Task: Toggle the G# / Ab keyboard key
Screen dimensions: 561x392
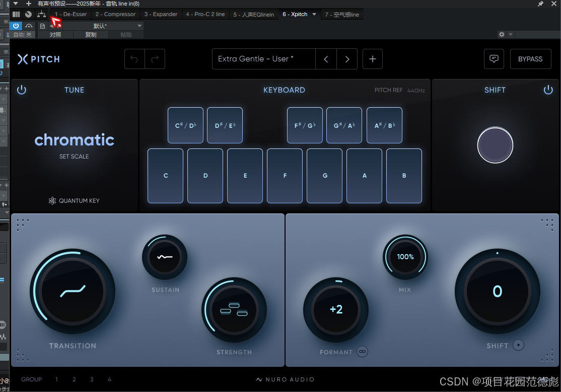Action: pos(344,125)
